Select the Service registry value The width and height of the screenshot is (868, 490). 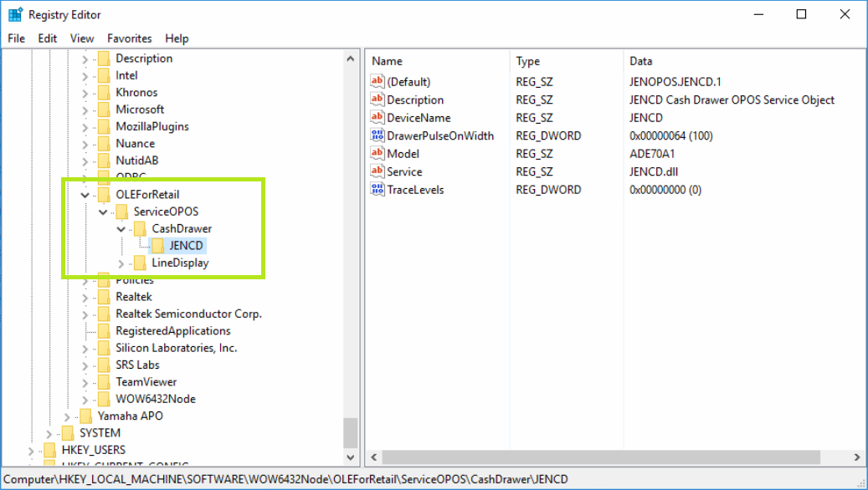404,171
